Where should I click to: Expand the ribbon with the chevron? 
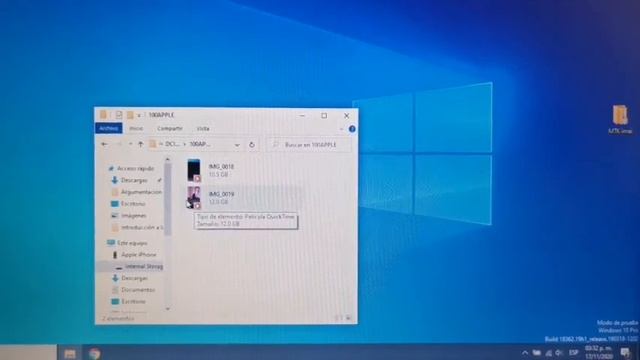pyautogui.click(x=341, y=129)
